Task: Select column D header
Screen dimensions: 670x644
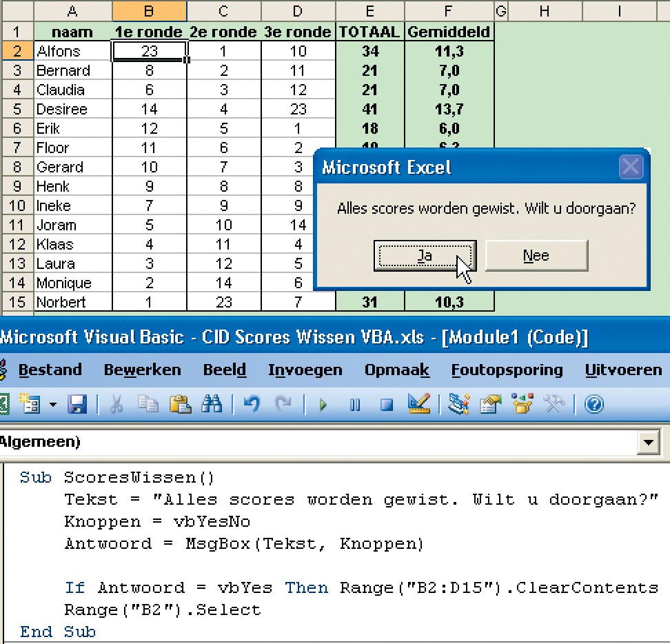Action: pos(298,10)
